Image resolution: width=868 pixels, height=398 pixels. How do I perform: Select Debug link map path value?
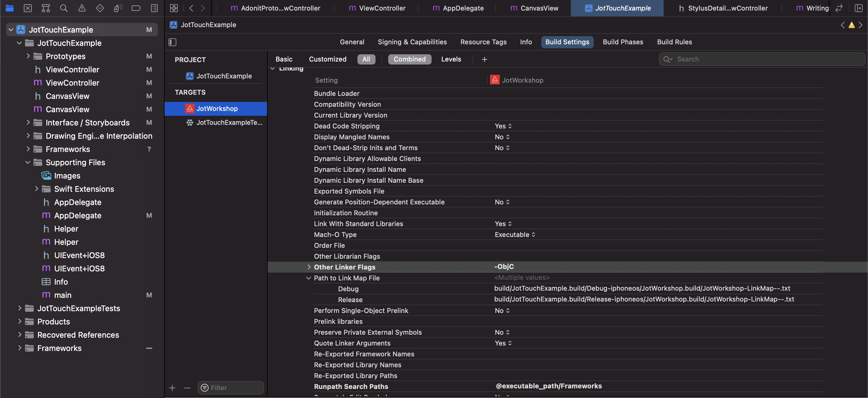coord(642,289)
